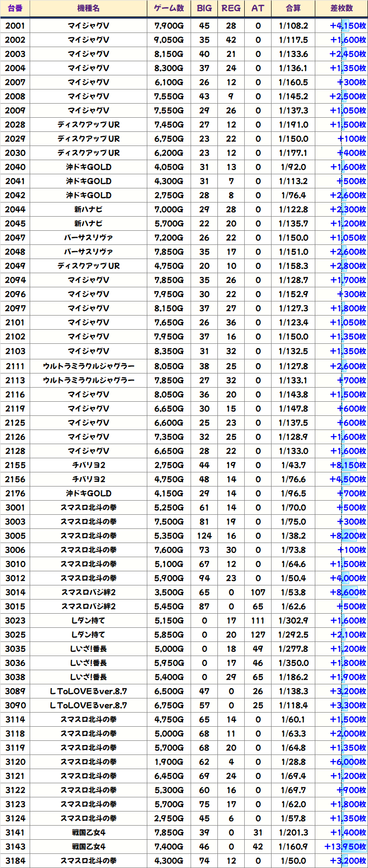The height and width of the screenshot is (868, 368).
Task: Click バーサスリヴァ in row 2047
Action: [x=88, y=238]
